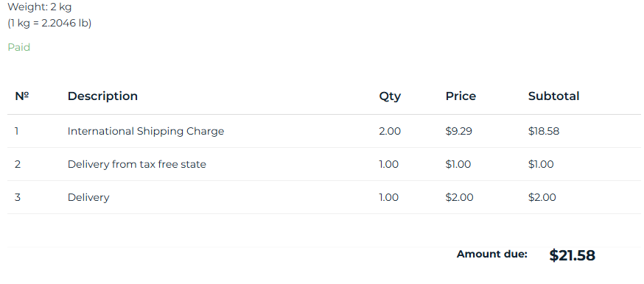
Task: Click the $18.58 subtotal value
Action: [544, 132]
